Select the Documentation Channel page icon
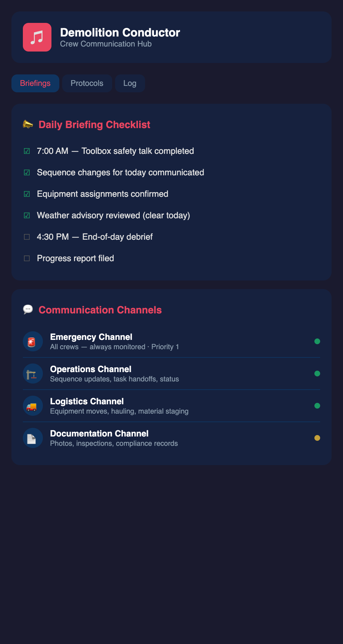Viewport: 343px width, 644px height. pyautogui.click(x=33, y=438)
